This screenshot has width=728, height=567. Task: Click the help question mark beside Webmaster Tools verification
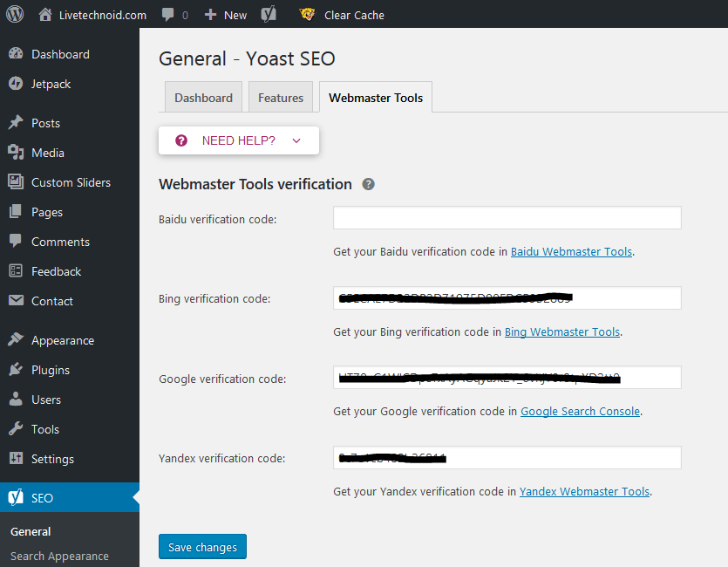(x=368, y=184)
